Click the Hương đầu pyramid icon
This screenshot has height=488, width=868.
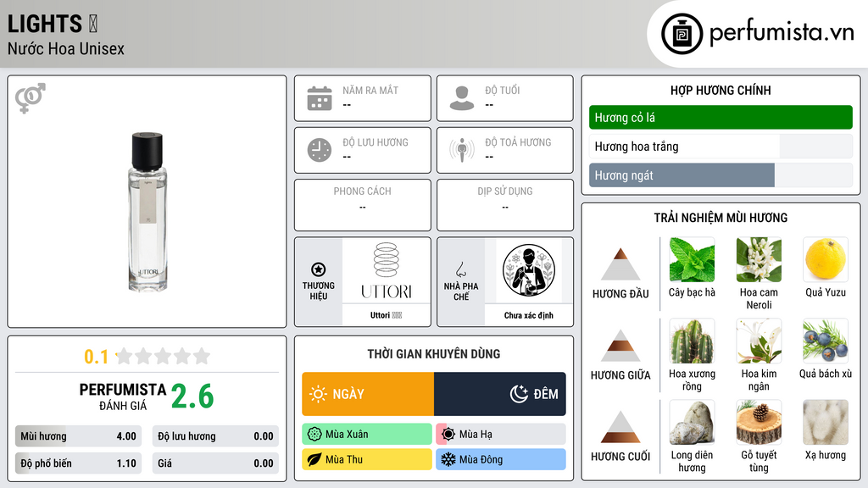pos(620,264)
